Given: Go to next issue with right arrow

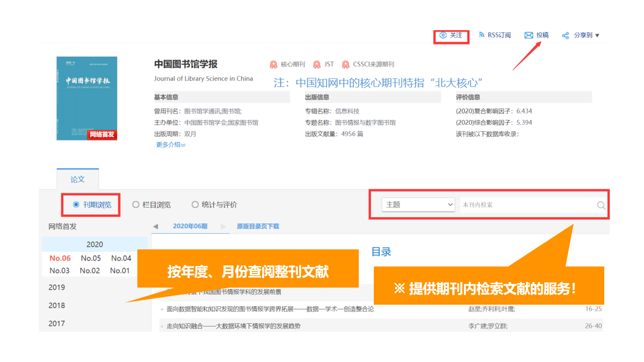Looking at the screenshot, I should point(224,227).
